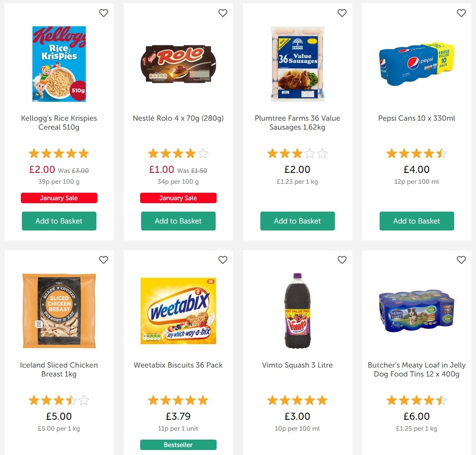Add Pepsi Cans to Basket
Viewport: 476px width, 455px height.
pyautogui.click(x=416, y=221)
